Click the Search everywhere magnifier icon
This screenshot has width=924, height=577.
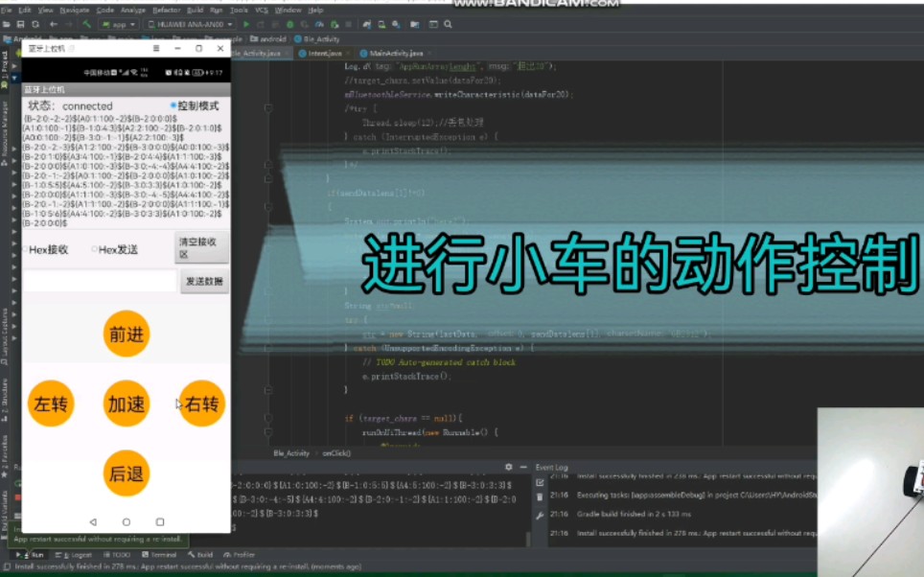447,24
